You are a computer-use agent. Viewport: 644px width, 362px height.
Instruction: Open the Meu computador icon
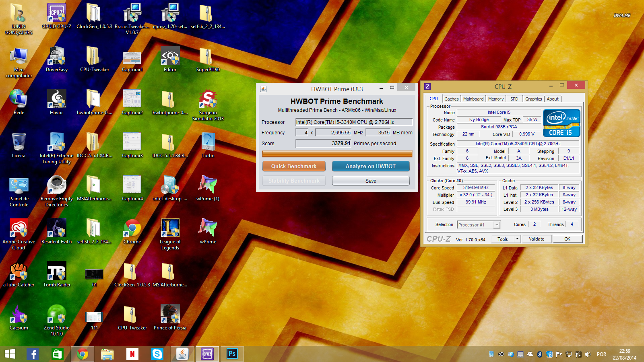pos(19,62)
